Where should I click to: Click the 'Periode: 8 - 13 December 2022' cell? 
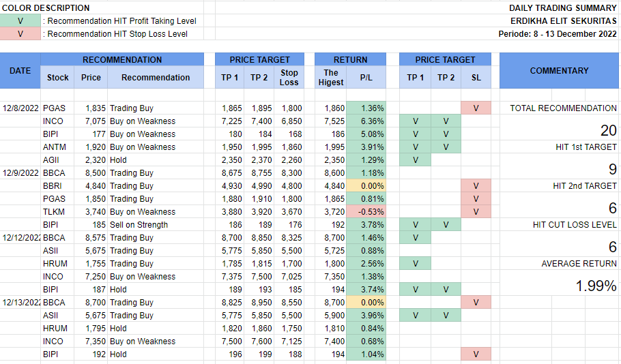point(558,34)
